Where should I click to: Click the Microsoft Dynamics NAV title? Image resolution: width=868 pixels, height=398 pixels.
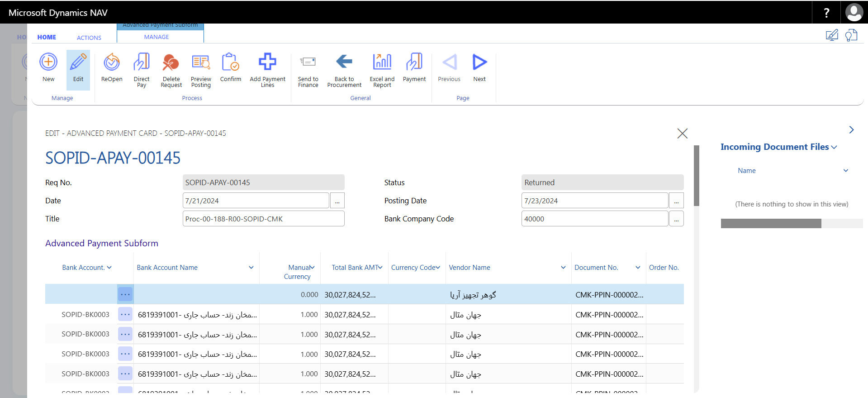point(58,13)
